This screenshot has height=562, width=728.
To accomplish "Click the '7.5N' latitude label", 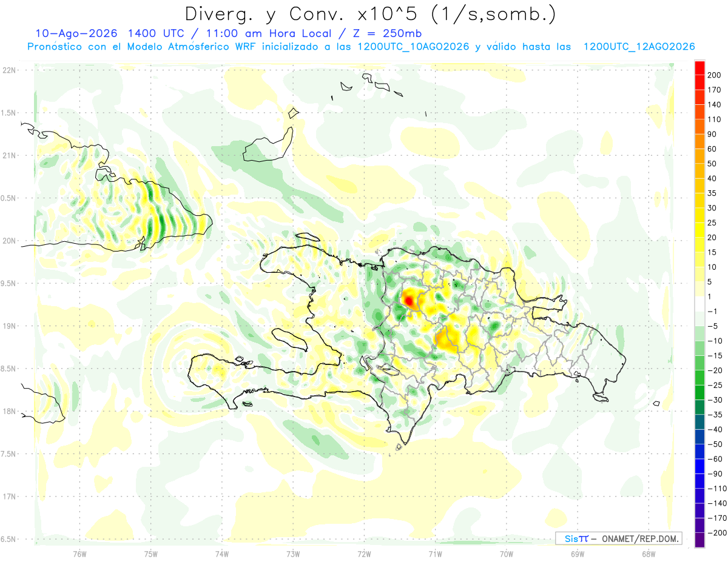I will (x=9, y=454).
